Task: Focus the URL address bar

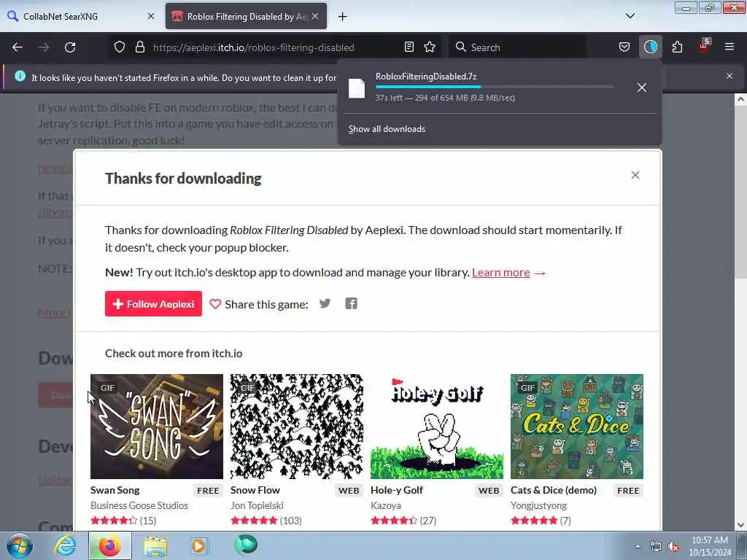Action: (x=274, y=47)
